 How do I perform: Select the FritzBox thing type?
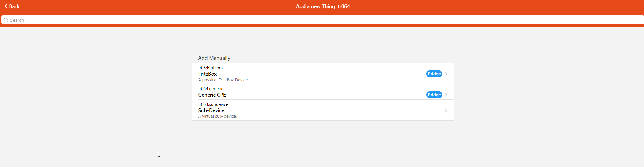click(x=207, y=74)
